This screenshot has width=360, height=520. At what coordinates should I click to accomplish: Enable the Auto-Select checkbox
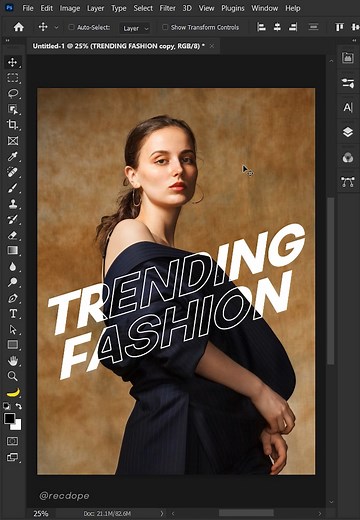pyautogui.click(x=71, y=27)
